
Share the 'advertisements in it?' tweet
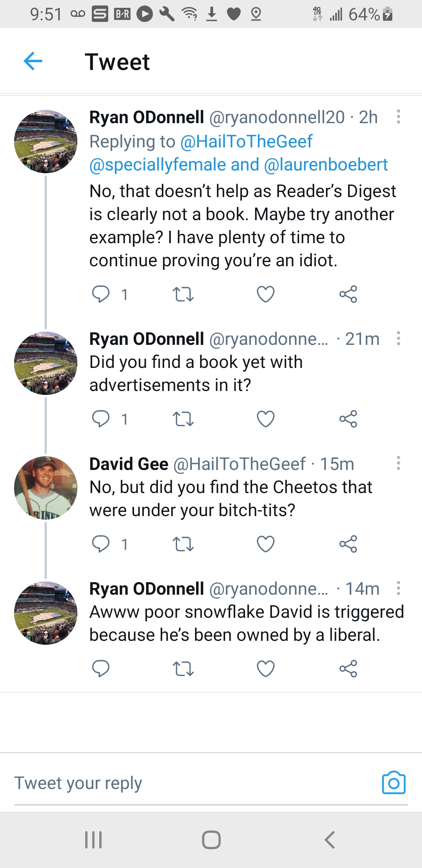[x=348, y=419]
